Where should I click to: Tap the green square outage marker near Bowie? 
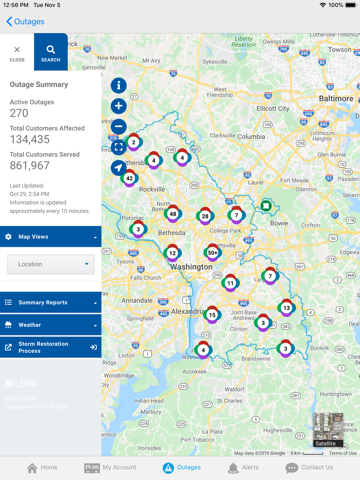tap(266, 206)
